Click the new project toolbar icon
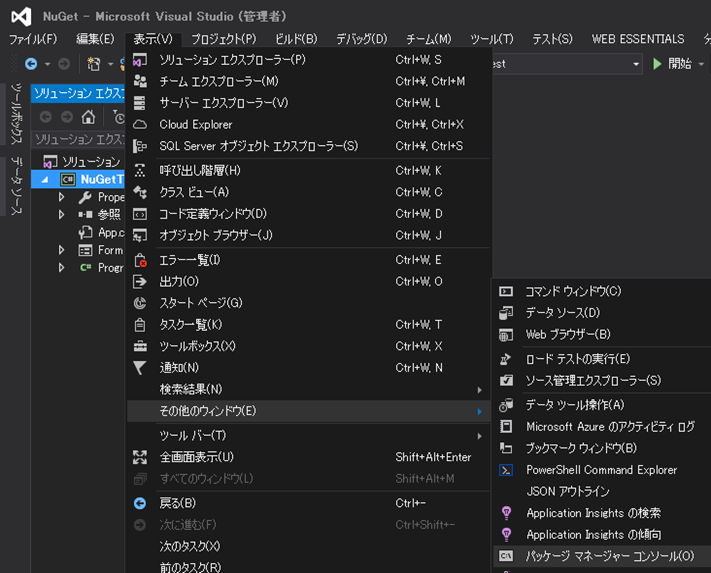The height and width of the screenshot is (573, 711). (x=94, y=64)
